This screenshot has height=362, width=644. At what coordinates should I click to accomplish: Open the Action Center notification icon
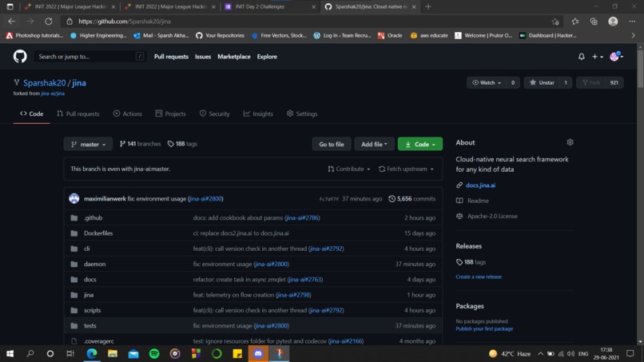click(x=630, y=353)
